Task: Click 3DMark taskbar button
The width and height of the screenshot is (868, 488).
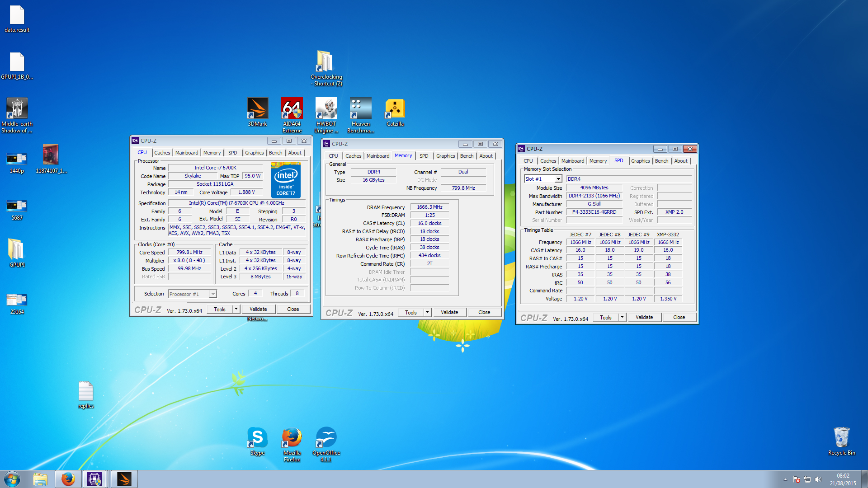Action: (124, 479)
